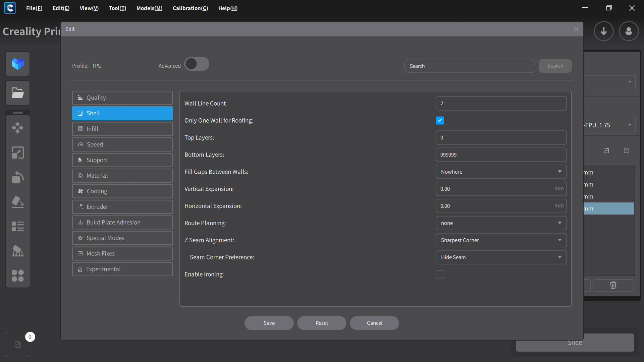Switch to the Special Modes tab

[x=122, y=238]
